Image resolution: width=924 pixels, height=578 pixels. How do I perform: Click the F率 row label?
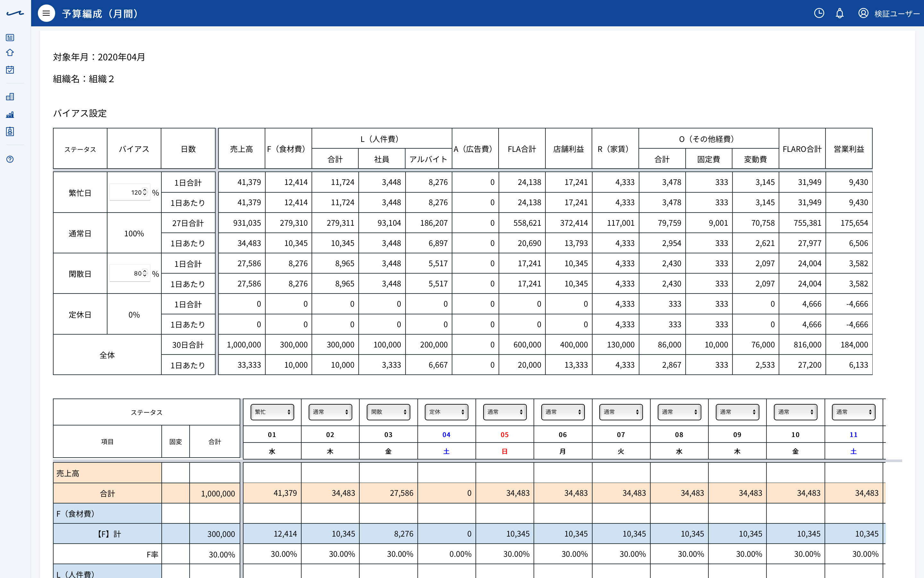click(107, 554)
